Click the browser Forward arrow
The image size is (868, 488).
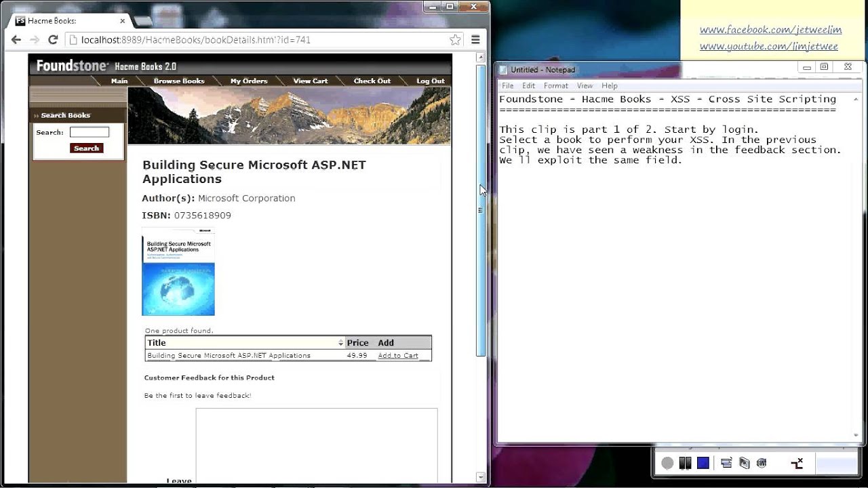(x=35, y=40)
